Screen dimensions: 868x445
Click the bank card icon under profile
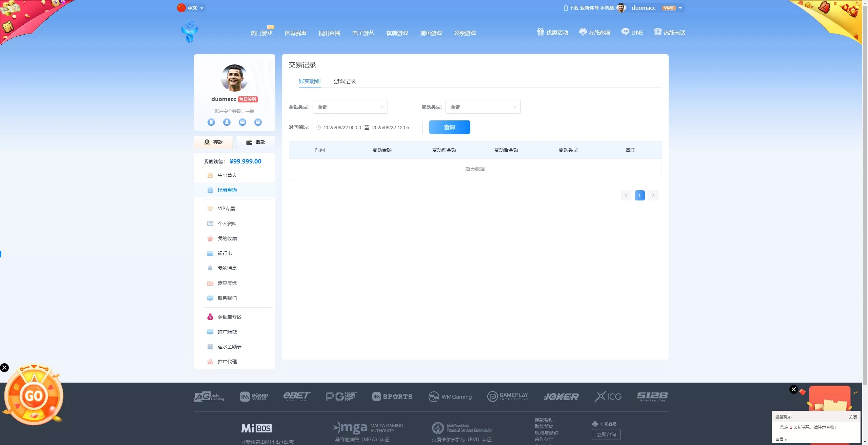pyautogui.click(x=258, y=122)
